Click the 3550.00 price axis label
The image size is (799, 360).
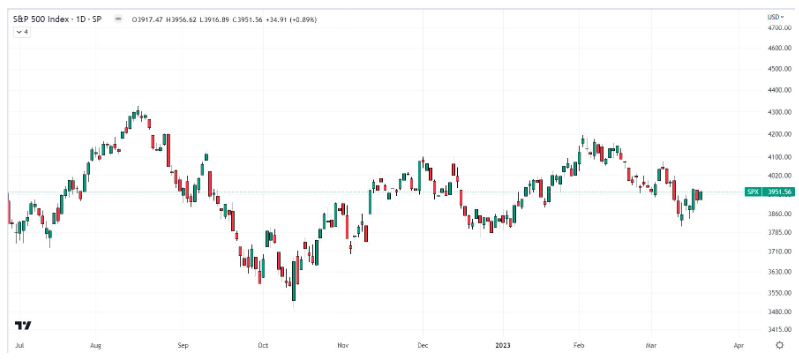click(x=780, y=293)
